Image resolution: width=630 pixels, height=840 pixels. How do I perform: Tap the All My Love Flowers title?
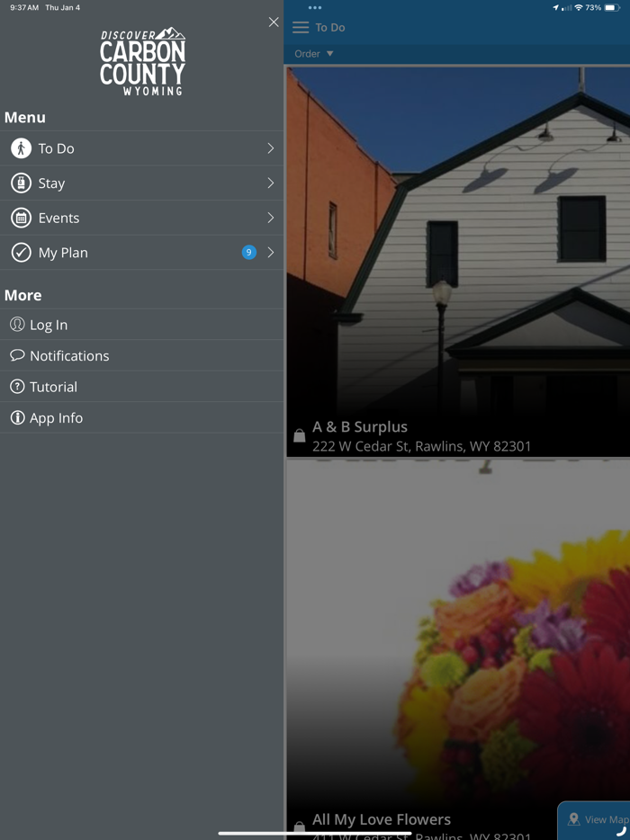[382, 819]
